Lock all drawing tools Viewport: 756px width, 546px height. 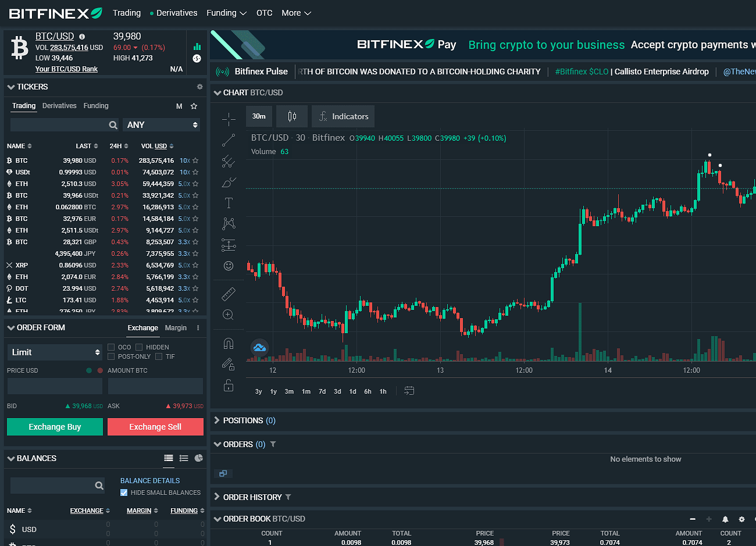click(x=229, y=385)
